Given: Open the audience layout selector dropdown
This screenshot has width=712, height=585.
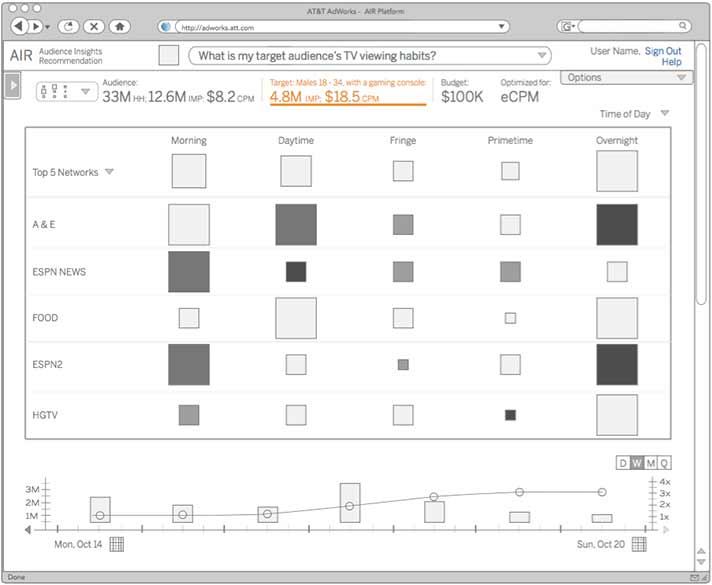Looking at the screenshot, I should tap(67, 91).
